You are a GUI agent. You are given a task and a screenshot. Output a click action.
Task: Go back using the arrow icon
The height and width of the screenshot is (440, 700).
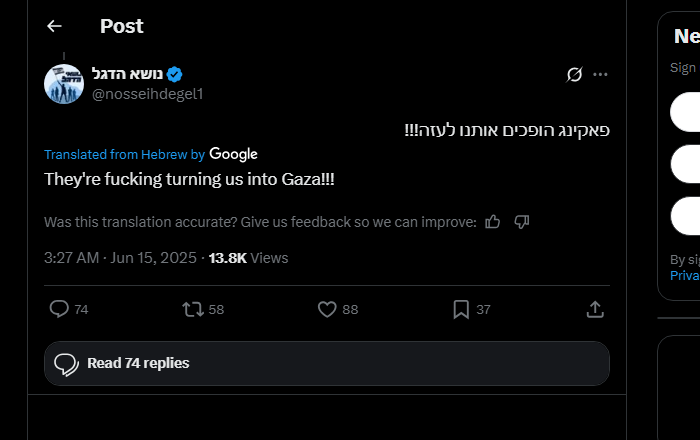pyautogui.click(x=54, y=26)
